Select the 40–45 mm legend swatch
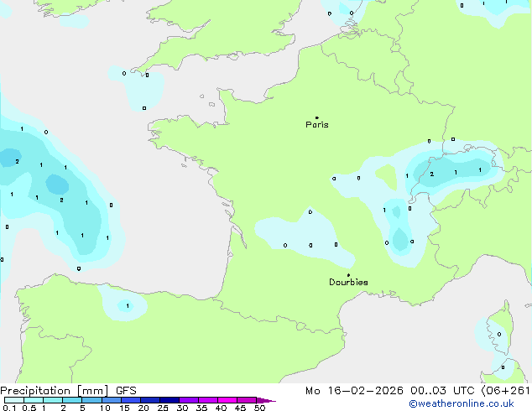Screen dimensions: 532x411 pos(227,400)
